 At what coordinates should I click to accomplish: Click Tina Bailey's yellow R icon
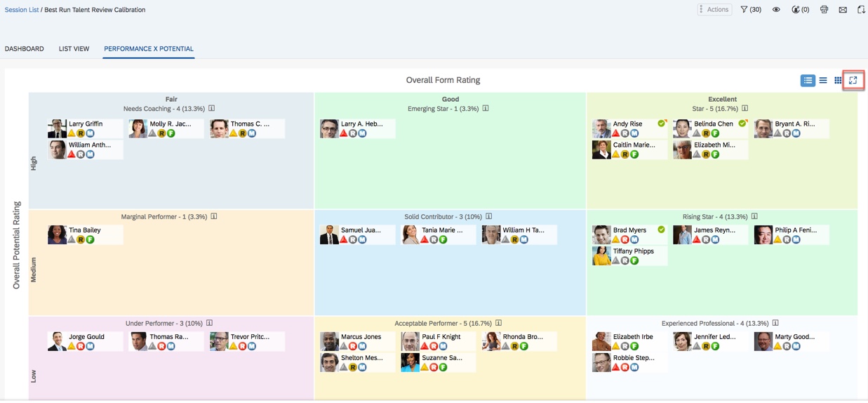pos(81,240)
